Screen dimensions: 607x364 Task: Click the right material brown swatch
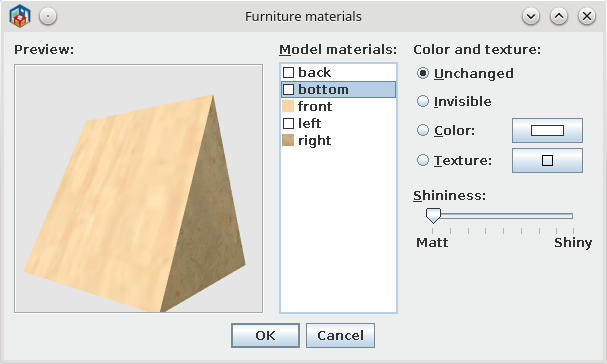288,140
